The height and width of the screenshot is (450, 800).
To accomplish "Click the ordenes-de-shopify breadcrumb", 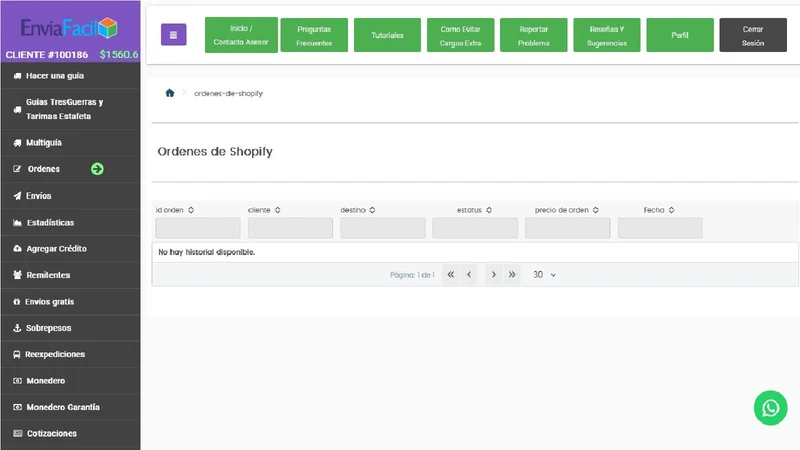I will click(229, 93).
